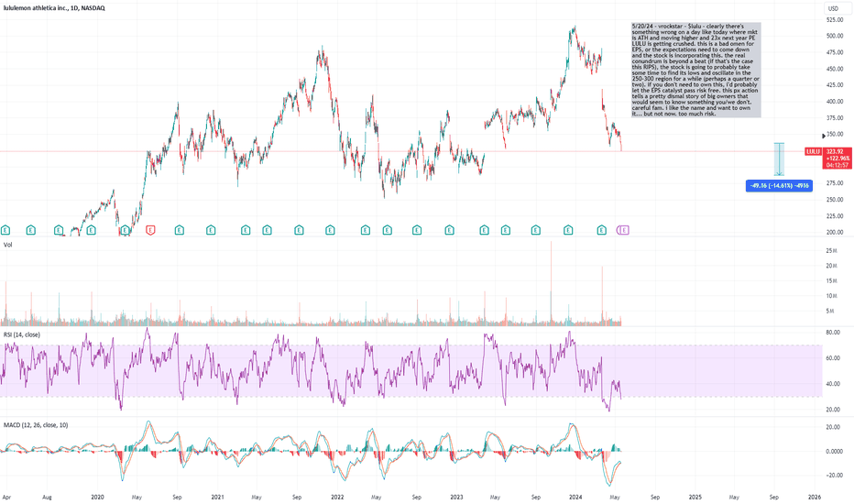Click the 10M volume axis label
The image size is (854, 504).
pyautogui.click(x=831, y=296)
